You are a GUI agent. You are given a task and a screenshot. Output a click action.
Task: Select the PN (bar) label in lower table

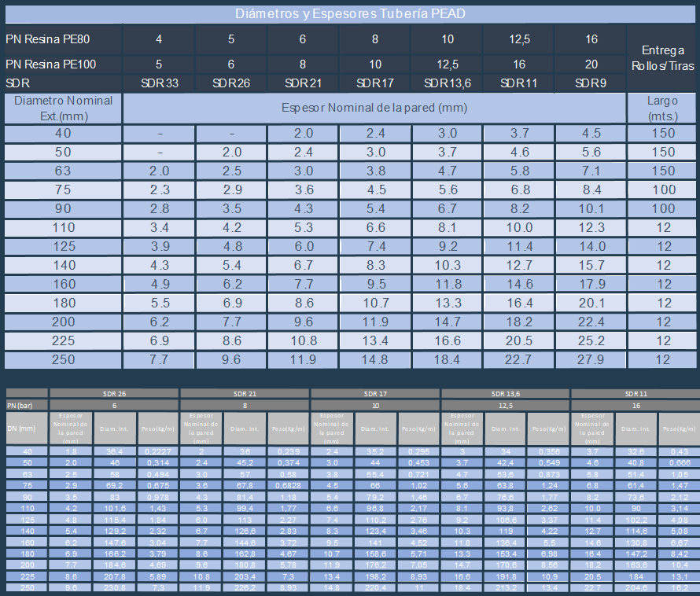20,405
